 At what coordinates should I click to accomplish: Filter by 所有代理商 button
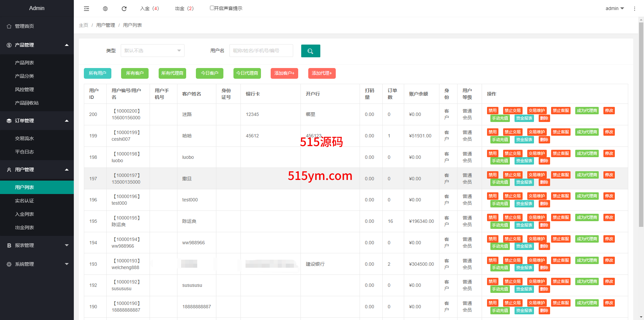pos(172,73)
